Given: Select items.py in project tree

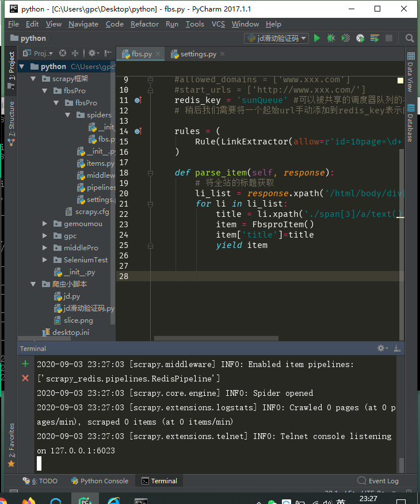Looking at the screenshot, I should click(96, 163).
